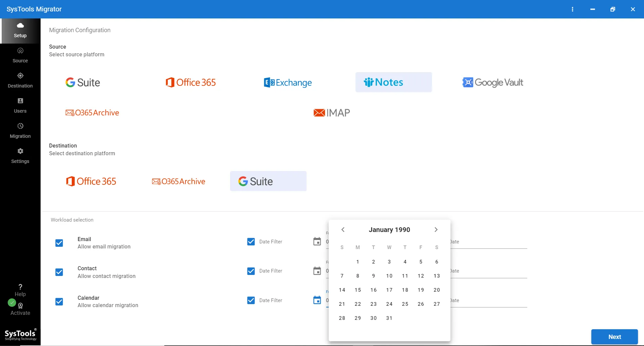Uncheck the Contact migration checkbox
Screen dimensions: 644x346
59,272
